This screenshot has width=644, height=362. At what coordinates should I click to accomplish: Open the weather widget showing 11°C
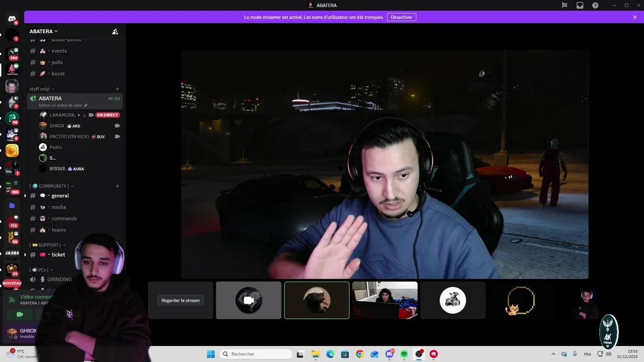click(23, 354)
